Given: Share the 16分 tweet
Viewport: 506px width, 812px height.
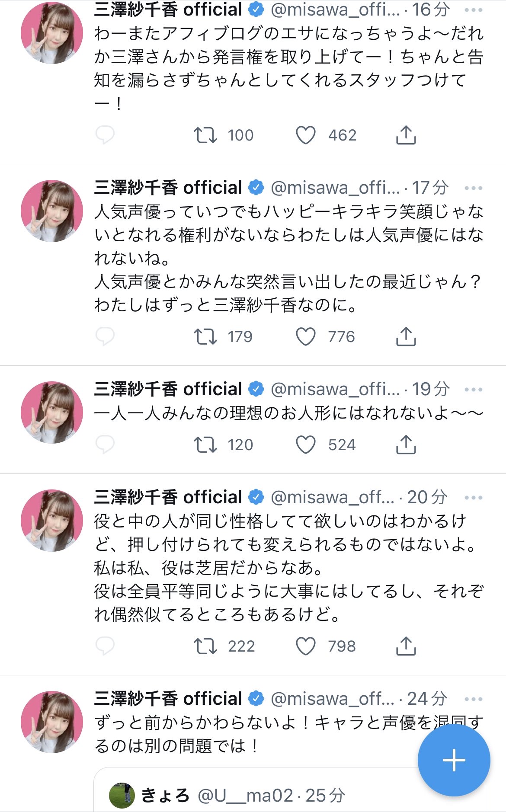Looking at the screenshot, I should point(406,135).
